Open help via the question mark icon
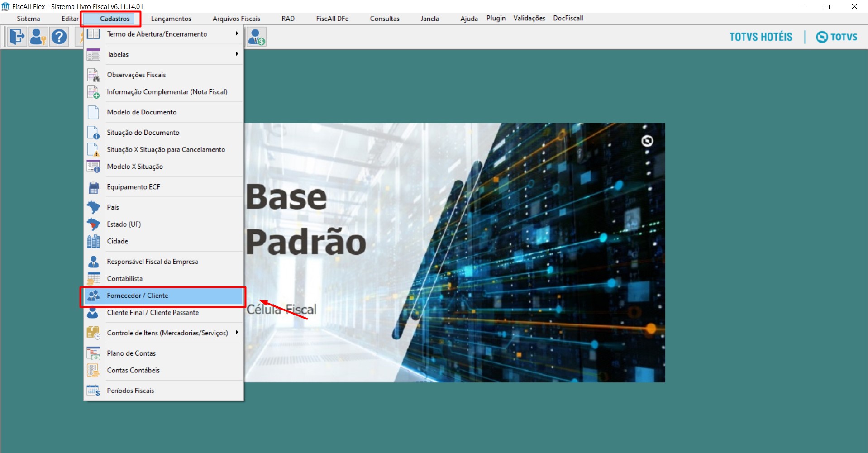868x453 pixels. coord(59,37)
